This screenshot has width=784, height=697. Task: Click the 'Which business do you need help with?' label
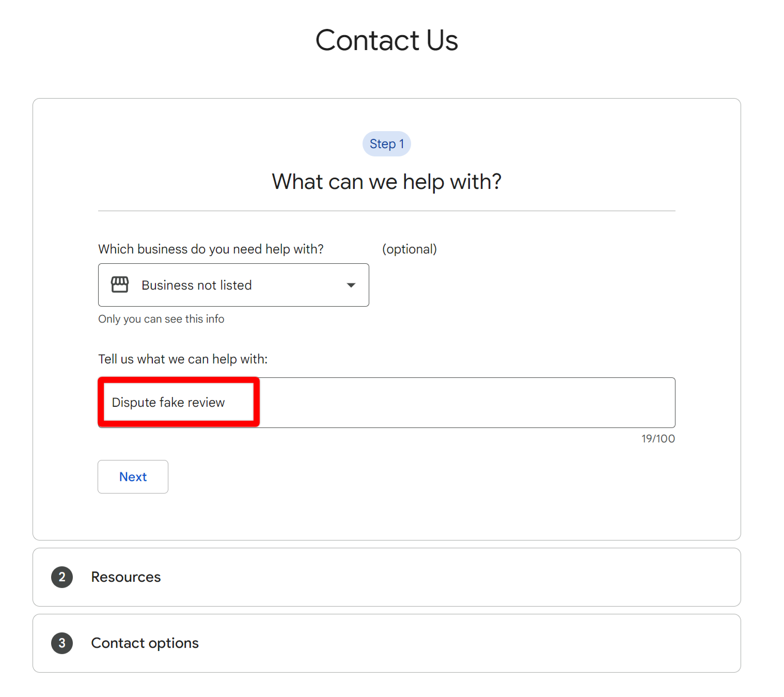point(211,249)
